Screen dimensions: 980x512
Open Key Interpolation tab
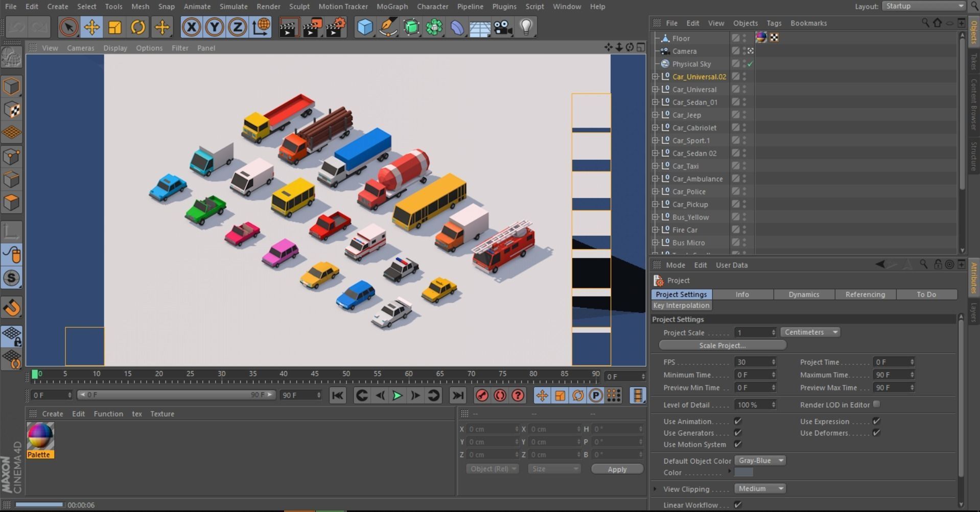tap(681, 305)
